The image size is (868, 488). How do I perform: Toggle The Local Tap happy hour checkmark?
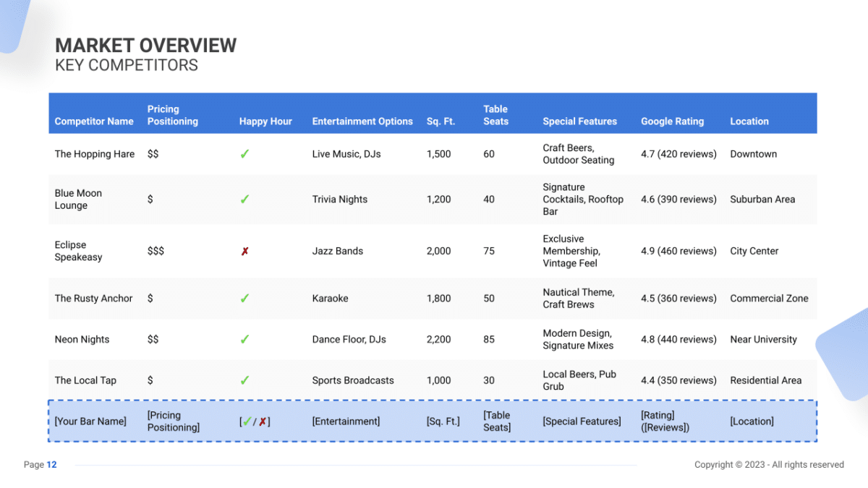click(x=244, y=380)
